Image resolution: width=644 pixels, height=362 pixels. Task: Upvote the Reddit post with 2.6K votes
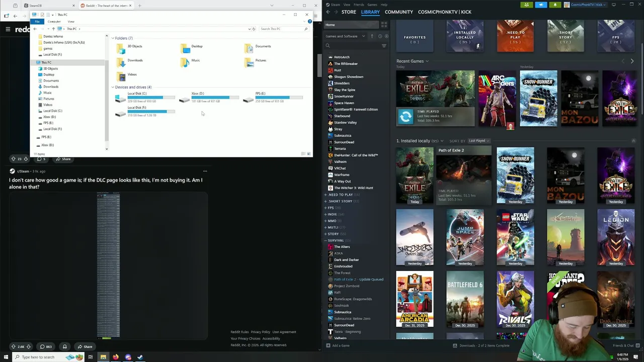tap(14, 346)
